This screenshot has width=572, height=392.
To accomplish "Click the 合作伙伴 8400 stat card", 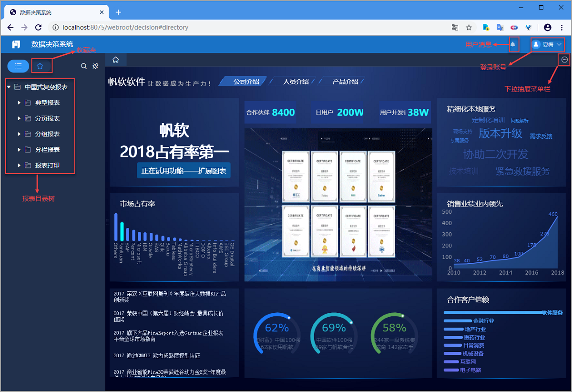I will [x=271, y=113].
